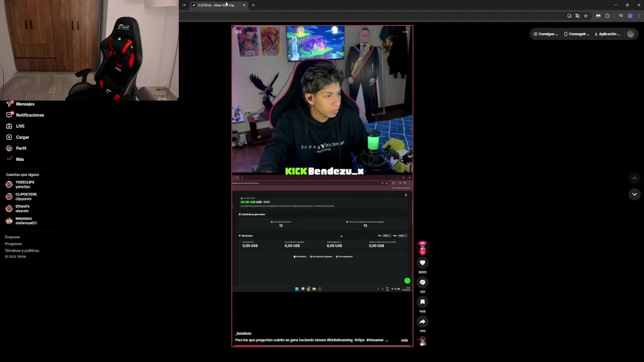Click the Conseguir app button
The height and width of the screenshot is (362, 644).
577,34
